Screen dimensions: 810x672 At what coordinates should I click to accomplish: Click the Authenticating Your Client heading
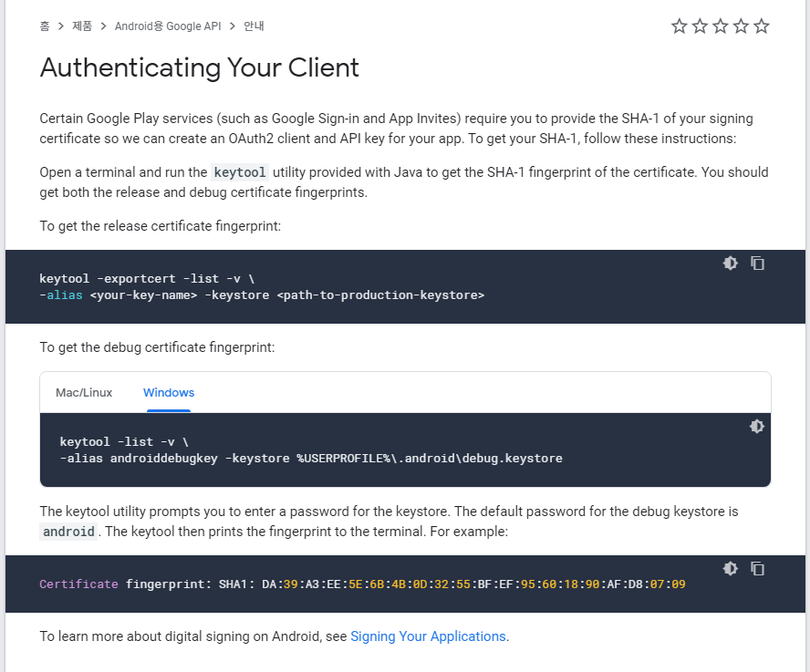200,67
